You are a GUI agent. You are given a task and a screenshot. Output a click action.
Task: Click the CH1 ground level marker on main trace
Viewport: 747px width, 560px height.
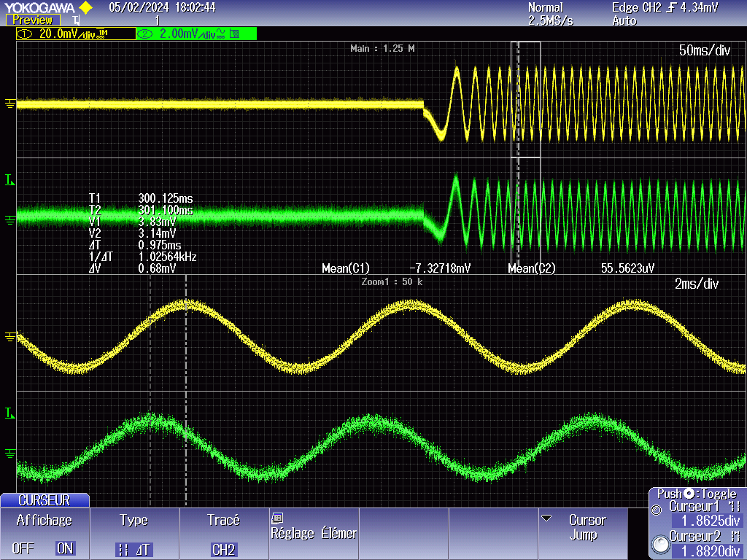pos(9,104)
